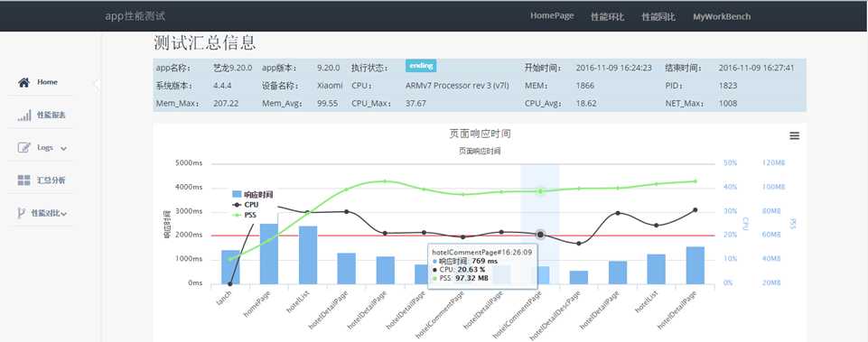Open the Home sidebar icon
The image size is (868, 342).
(x=23, y=82)
